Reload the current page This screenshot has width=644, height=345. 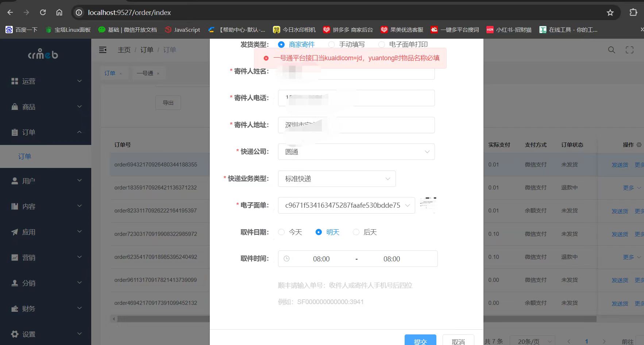43,12
